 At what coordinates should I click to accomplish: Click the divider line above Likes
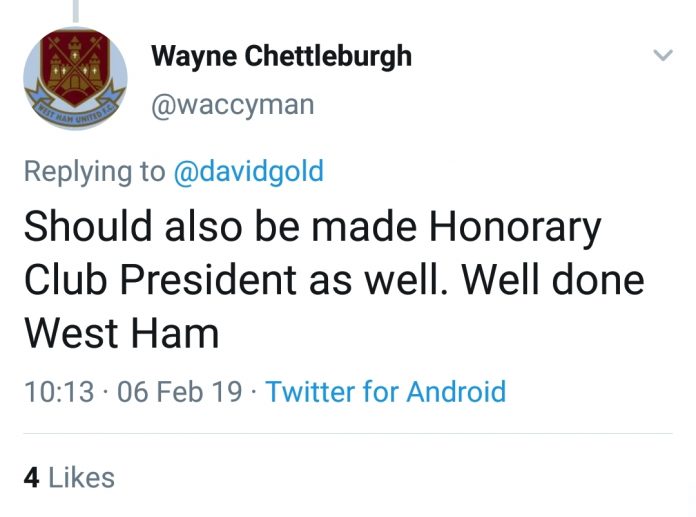point(348,433)
